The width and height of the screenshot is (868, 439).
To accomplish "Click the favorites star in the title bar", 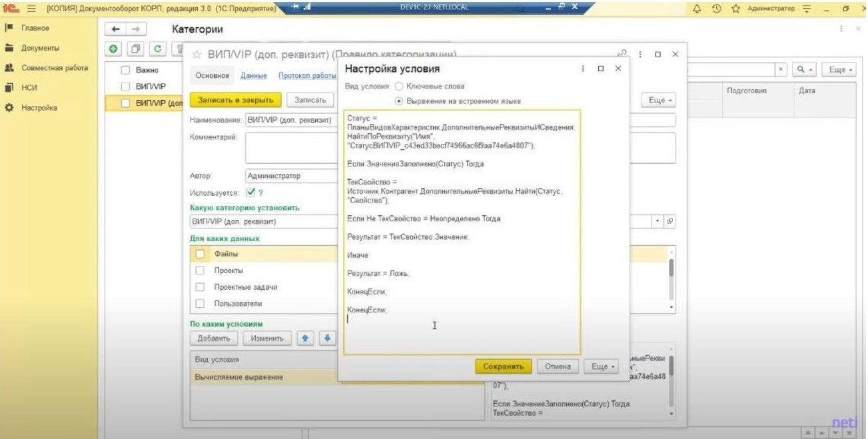I will click(735, 9).
